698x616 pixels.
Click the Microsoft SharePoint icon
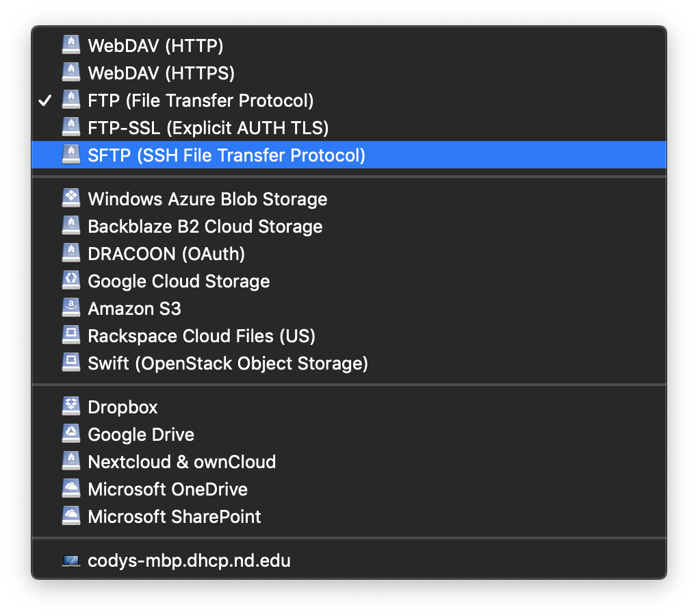pyautogui.click(x=71, y=516)
